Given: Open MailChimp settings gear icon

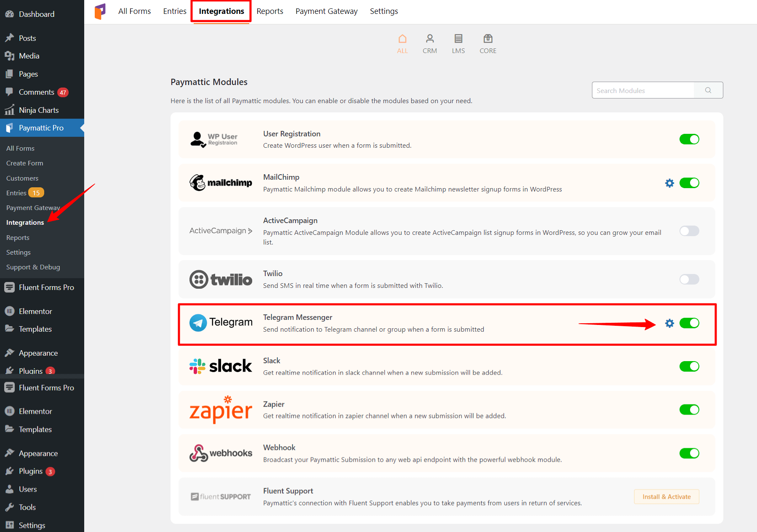Looking at the screenshot, I should coord(669,183).
